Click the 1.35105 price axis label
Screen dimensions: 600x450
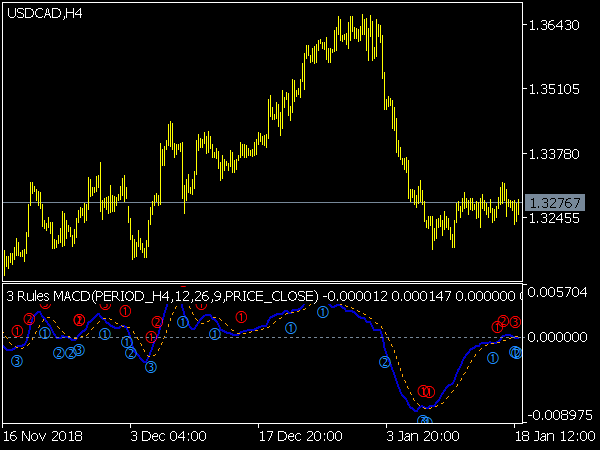click(554, 90)
